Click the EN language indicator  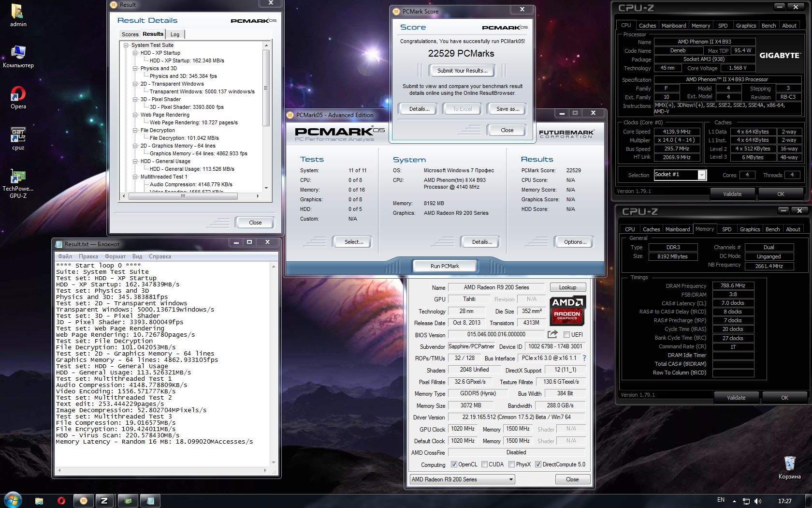point(721,500)
